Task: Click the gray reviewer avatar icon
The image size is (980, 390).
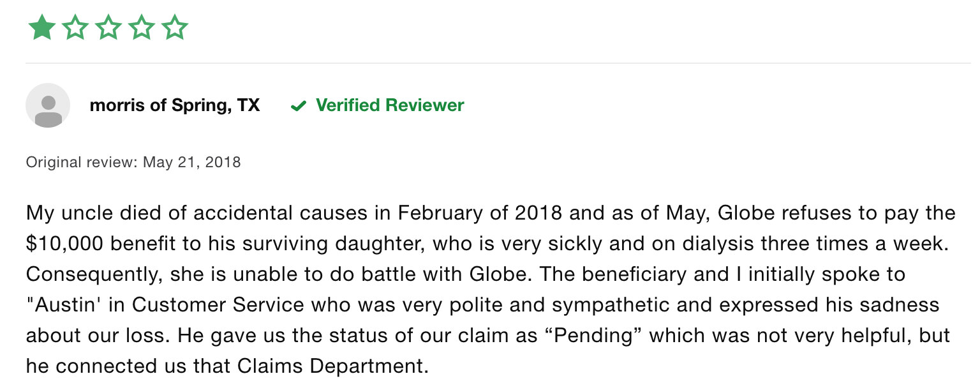Action: tap(48, 105)
